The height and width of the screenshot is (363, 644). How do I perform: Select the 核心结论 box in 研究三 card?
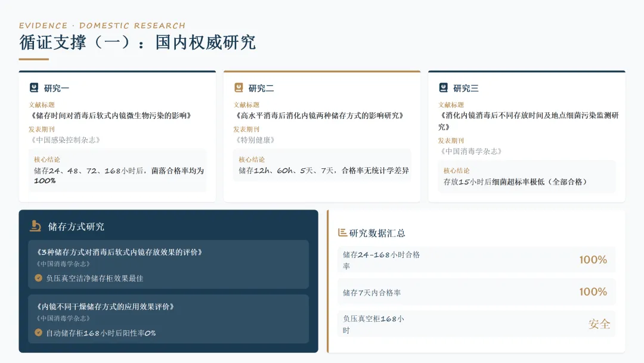tap(527, 177)
